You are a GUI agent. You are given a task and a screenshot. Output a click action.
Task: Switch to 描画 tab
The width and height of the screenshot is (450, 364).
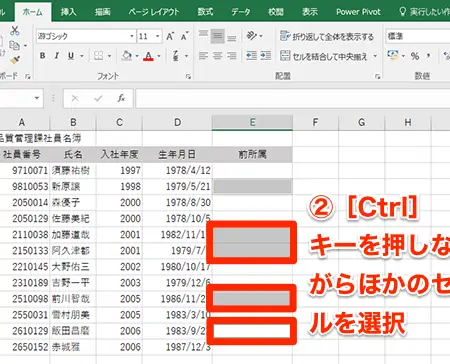point(102,12)
